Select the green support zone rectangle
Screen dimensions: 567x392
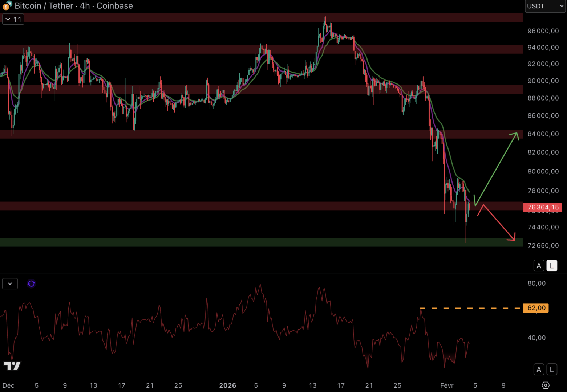point(254,242)
